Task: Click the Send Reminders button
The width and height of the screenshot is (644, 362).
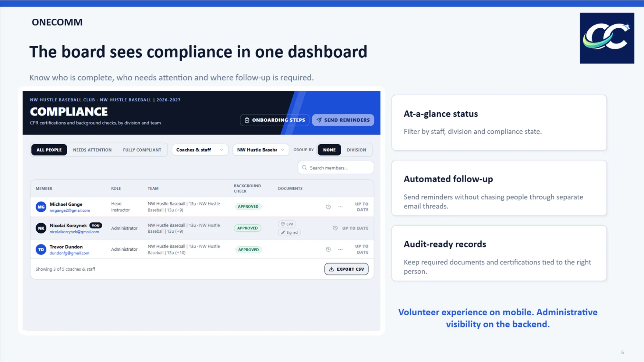Action: pos(343,120)
